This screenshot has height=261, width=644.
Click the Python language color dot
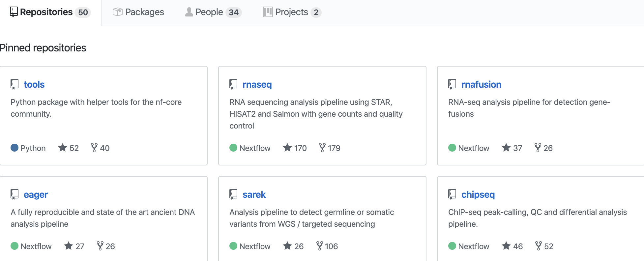15,148
